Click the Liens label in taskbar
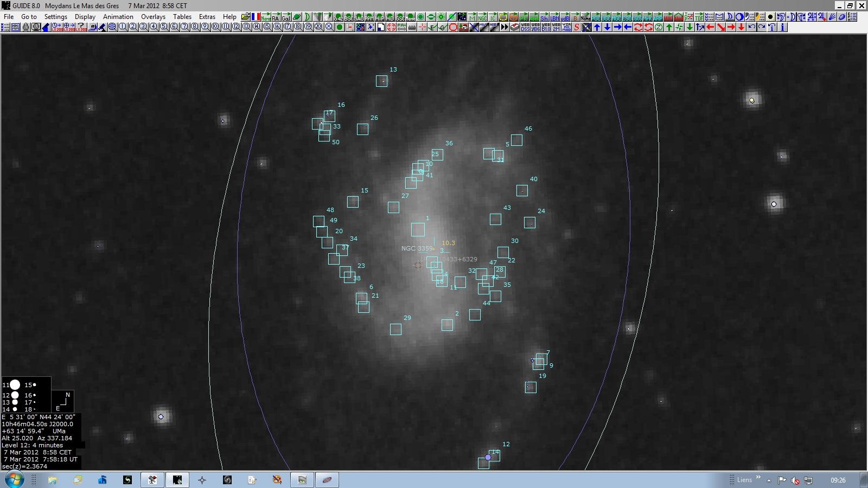Image resolution: width=868 pixels, height=488 pixels. [744, 480]
